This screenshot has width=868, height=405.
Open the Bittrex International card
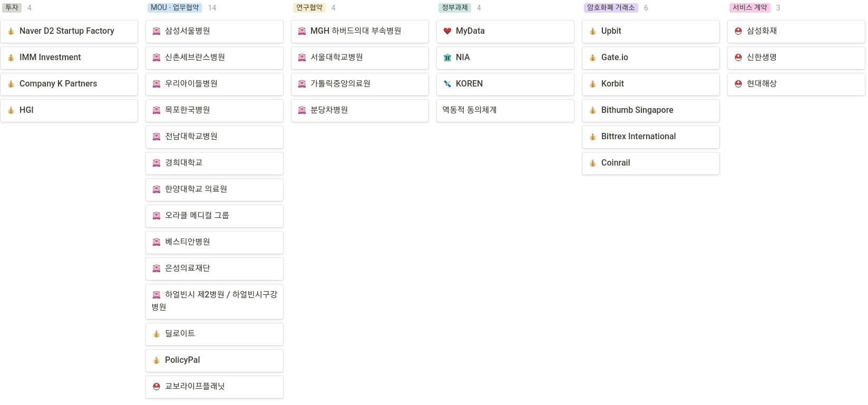(651, 137)
